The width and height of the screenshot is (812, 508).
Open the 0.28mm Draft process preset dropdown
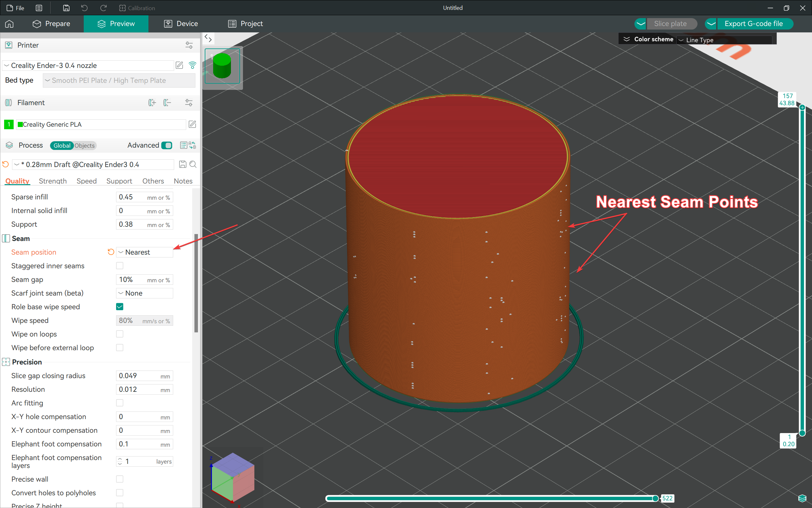(93, 164)
